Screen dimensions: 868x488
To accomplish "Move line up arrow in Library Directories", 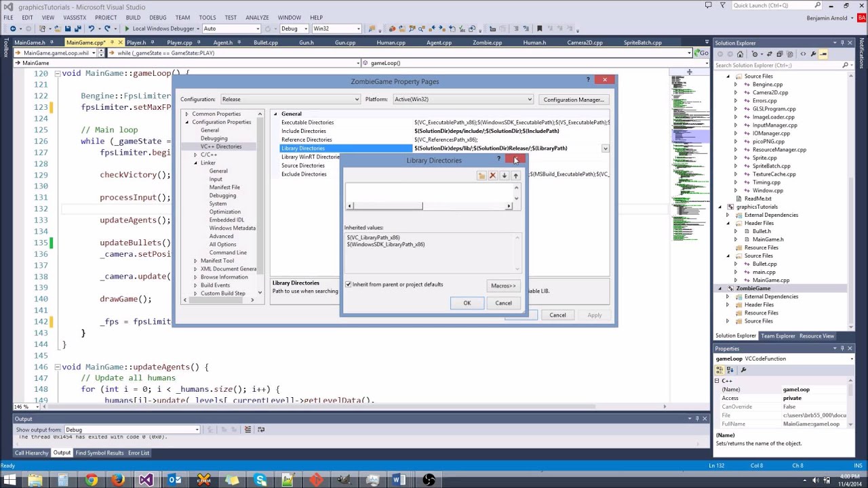I will tap(515, 176).
